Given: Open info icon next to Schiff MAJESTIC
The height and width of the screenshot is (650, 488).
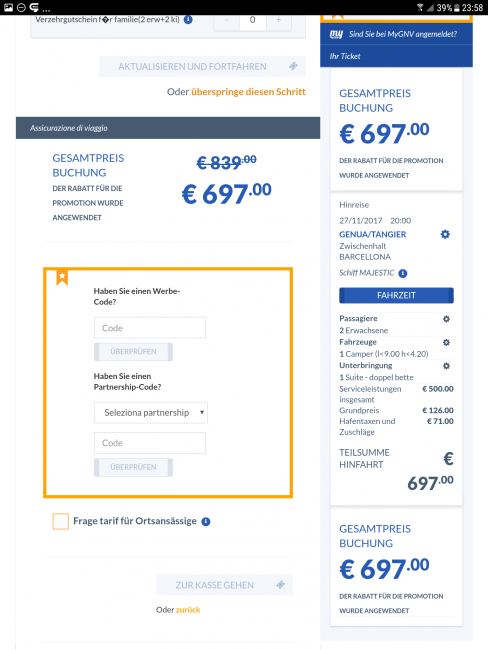Looking at the screenshot, I should coord(403,273).
